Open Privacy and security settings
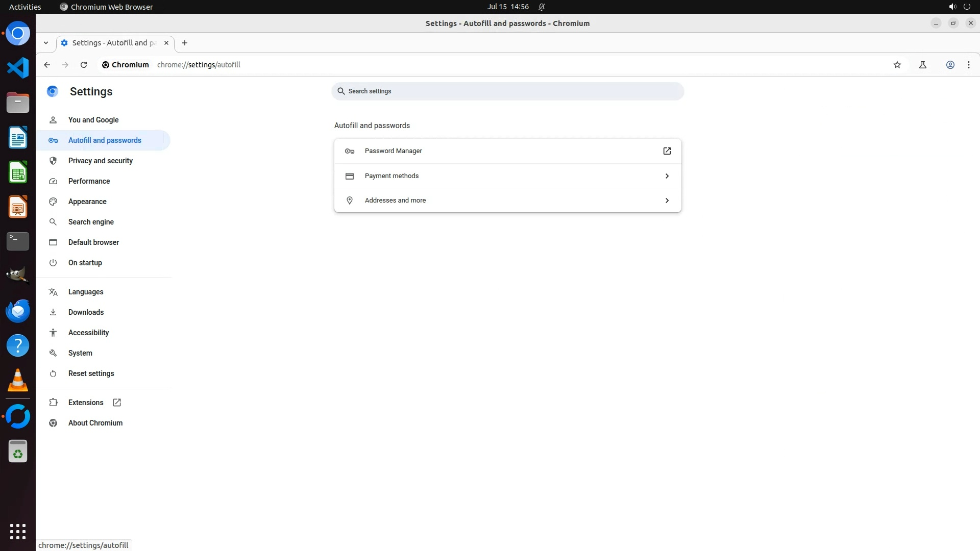Screen dimensions: 980x551 (x=101, y=161)
